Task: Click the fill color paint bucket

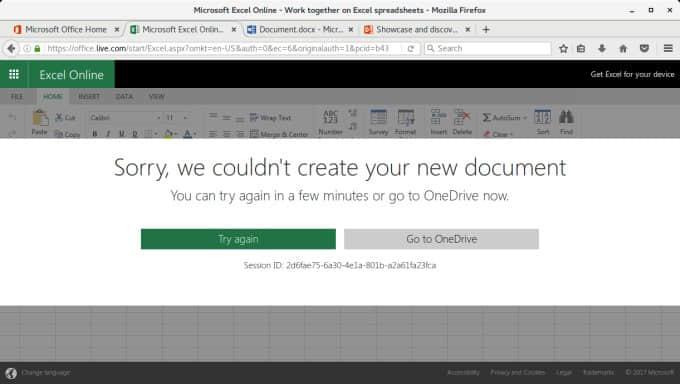Action: 168,134
